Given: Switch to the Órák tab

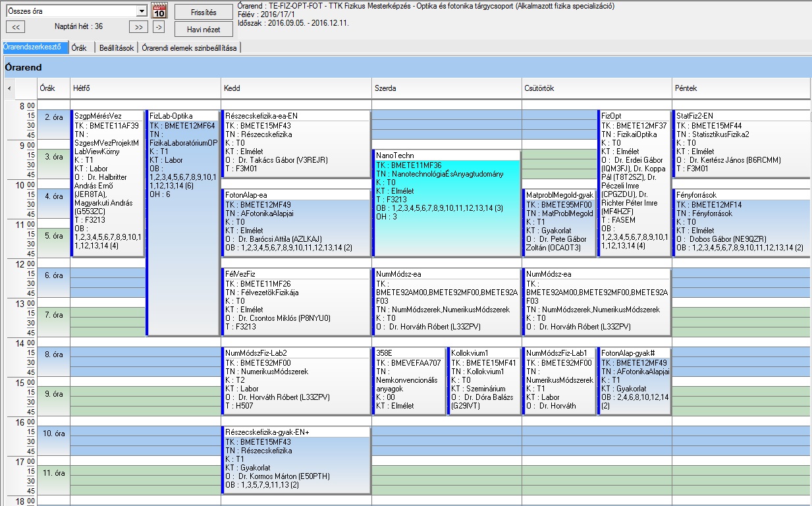Looking at the screenshot, I should point(80,47).
